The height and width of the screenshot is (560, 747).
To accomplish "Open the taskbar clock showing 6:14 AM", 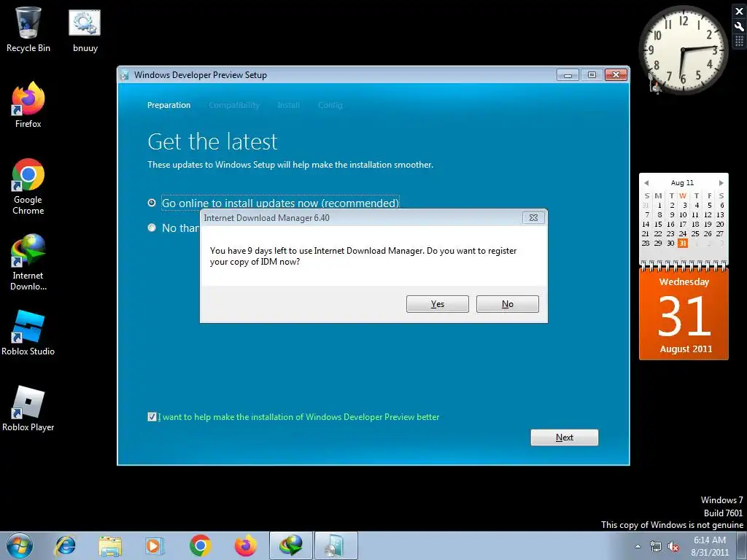I will click(709, 546).
